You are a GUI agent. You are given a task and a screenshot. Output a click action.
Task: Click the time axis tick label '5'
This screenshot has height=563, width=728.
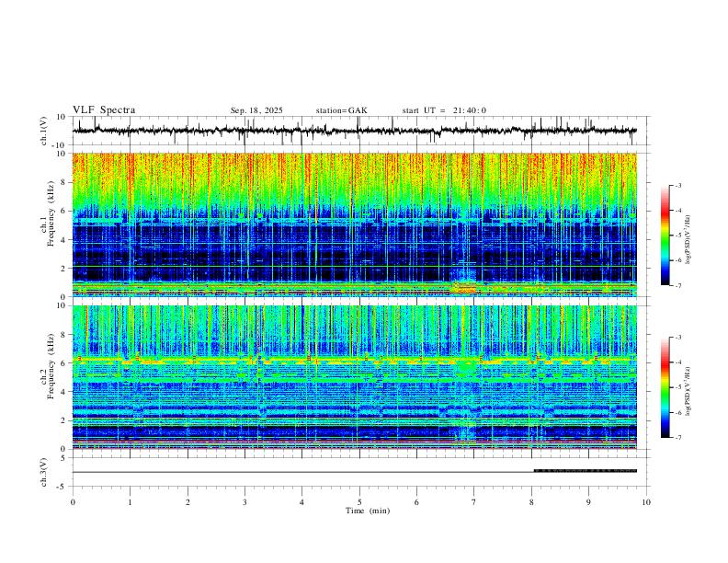(x=359, y=502)
